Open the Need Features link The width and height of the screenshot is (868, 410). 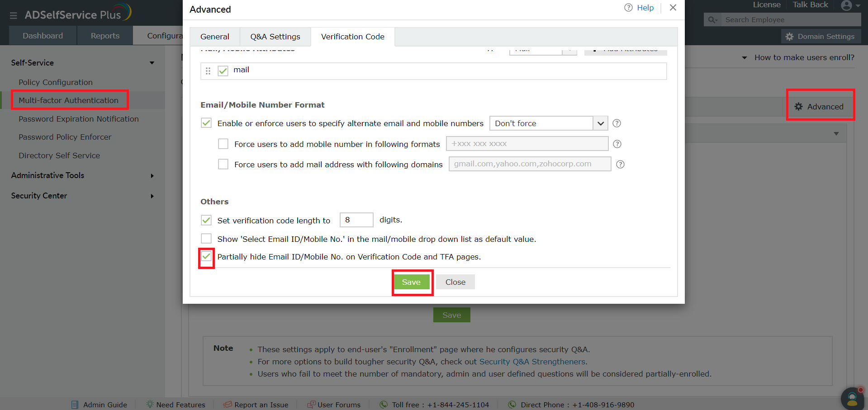click(181, 405)
